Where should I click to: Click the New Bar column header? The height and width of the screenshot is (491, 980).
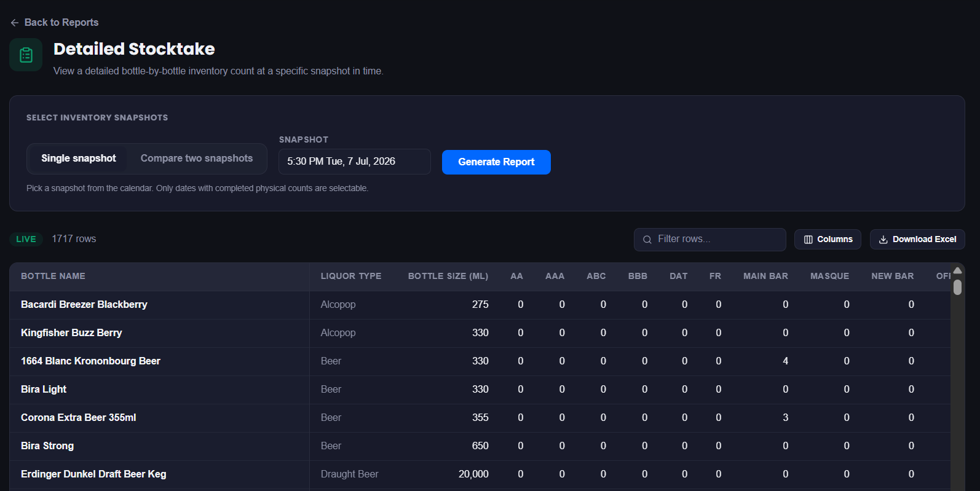point(892,277)
